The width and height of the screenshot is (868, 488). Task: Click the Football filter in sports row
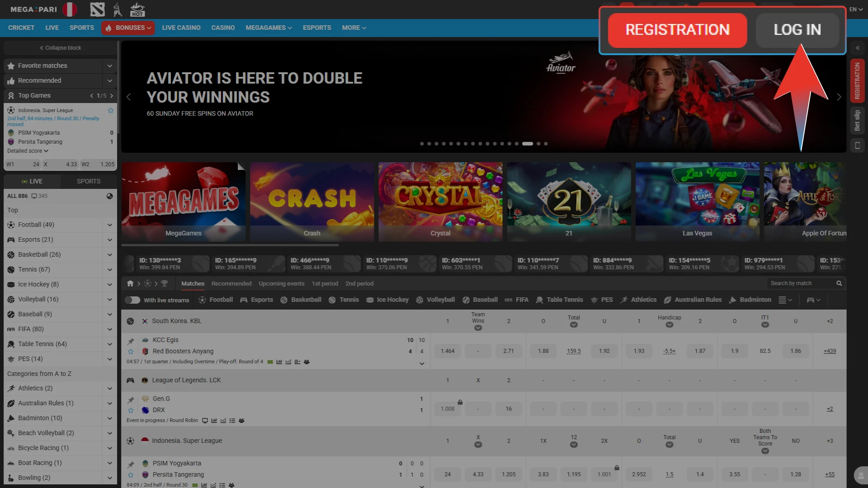(x=216, y=300)
